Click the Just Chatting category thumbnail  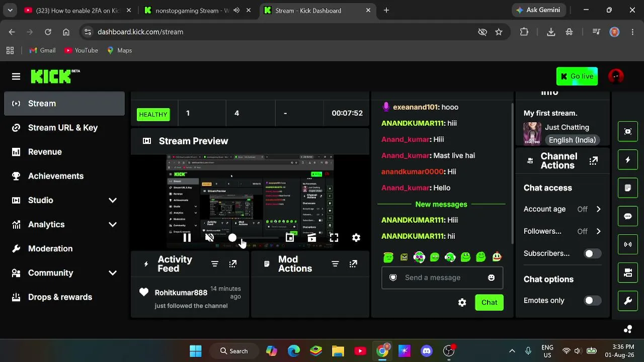point(532,133)
